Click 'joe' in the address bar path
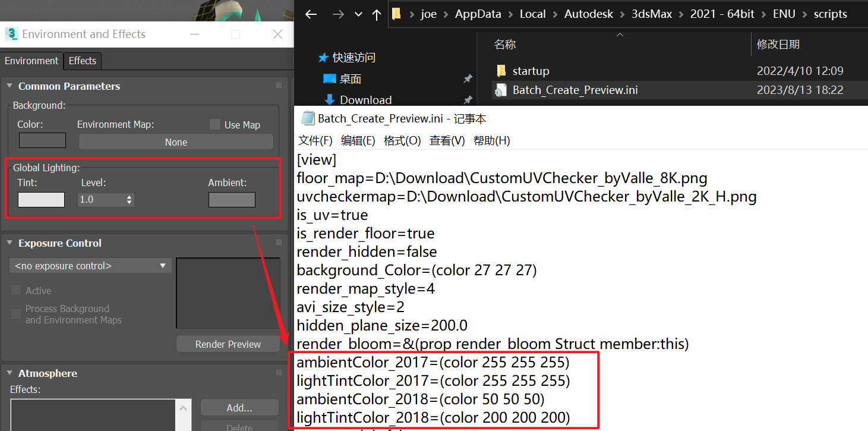868x431 pixels. [428, 14]
